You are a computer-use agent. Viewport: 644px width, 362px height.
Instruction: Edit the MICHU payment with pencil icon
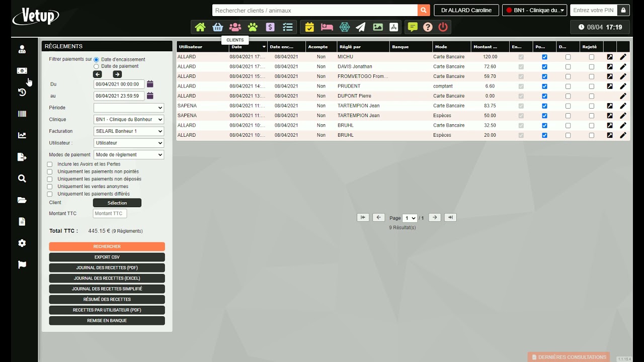623,57
